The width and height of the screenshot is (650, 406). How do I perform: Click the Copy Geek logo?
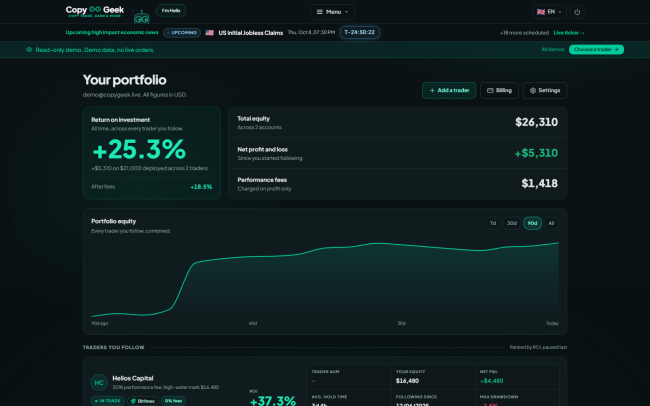95,11
